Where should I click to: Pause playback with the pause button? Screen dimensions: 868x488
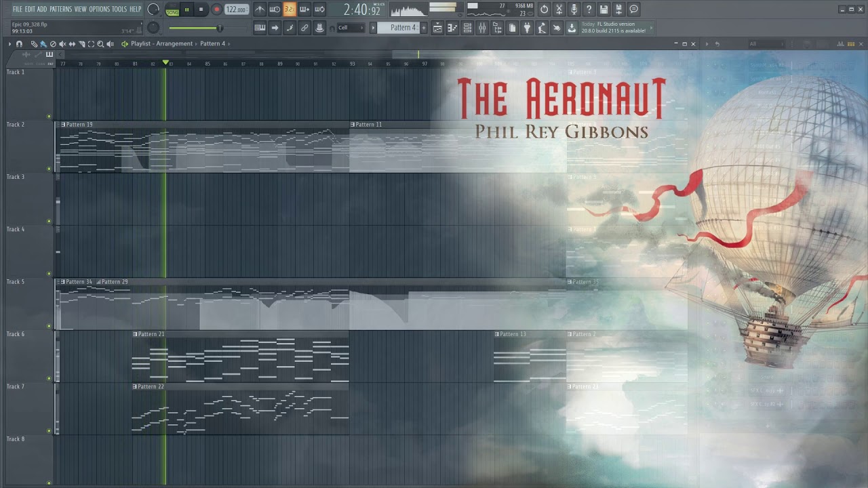pos(186,9)
